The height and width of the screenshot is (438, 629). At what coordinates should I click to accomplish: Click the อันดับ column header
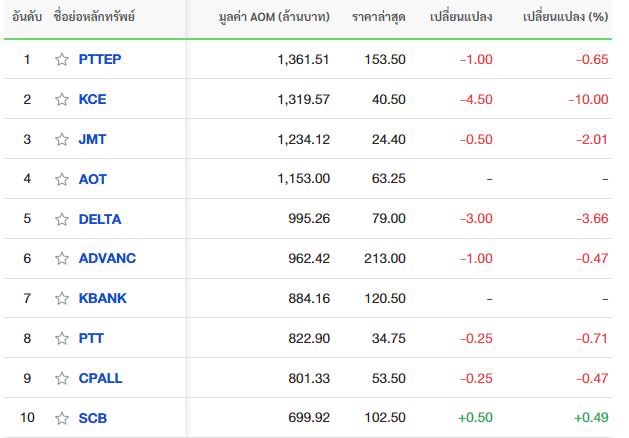pyautogui.click(x=27, y=17)
